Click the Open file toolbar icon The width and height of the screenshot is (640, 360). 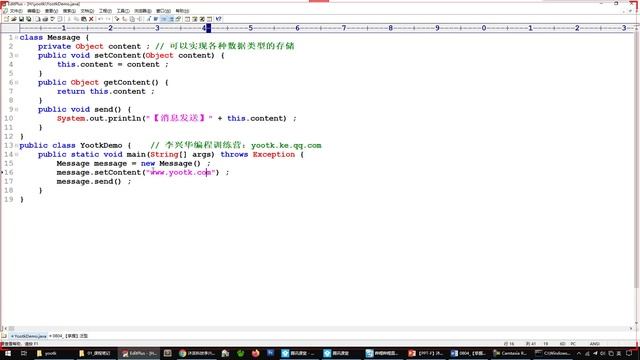tap(14, 19)
